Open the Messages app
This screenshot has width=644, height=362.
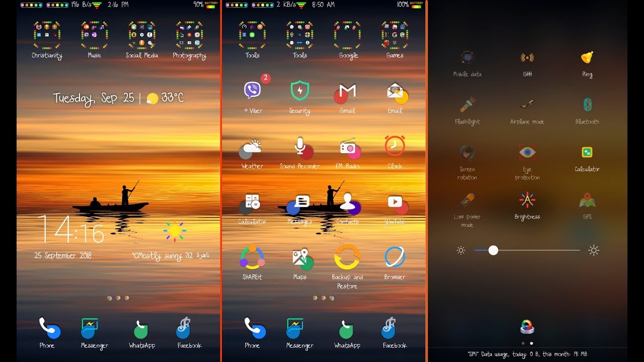(299, 204)
